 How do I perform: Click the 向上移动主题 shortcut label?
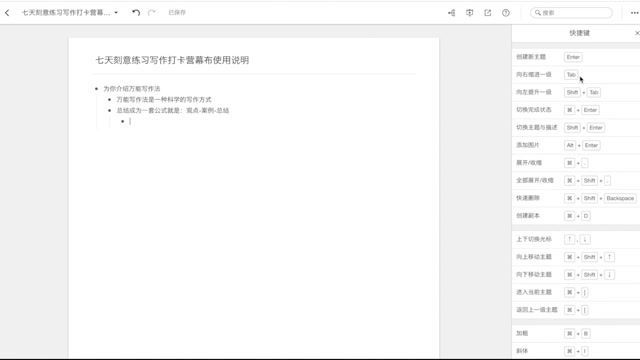coord(534,257)
